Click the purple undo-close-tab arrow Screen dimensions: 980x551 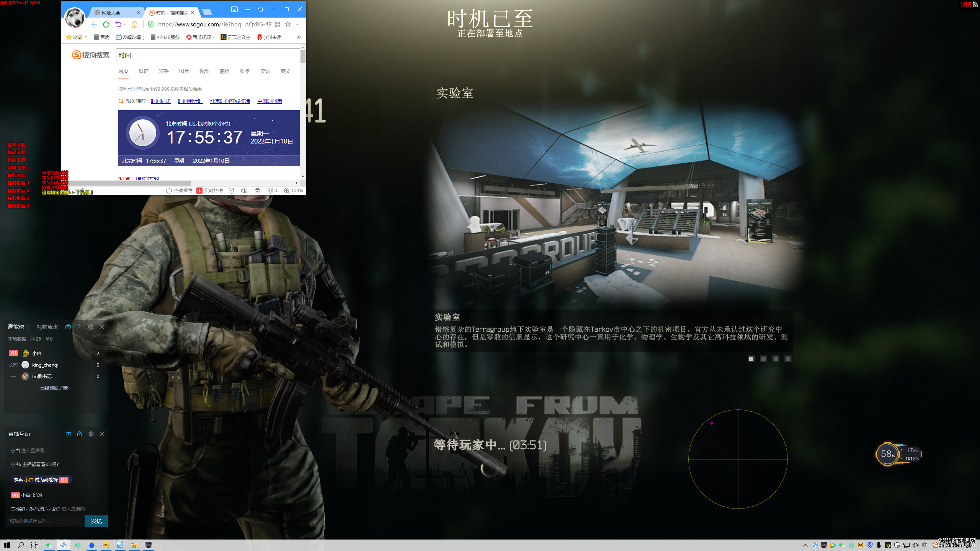[118, 24]
